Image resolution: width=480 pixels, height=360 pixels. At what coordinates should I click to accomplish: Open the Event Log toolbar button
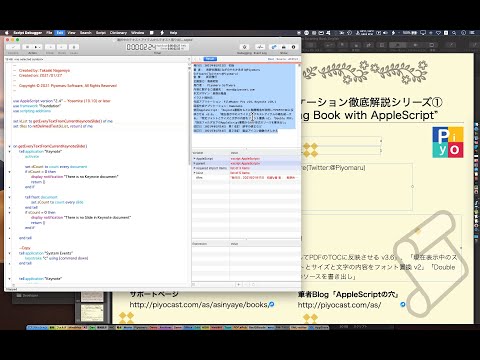[x=260, y=47]
